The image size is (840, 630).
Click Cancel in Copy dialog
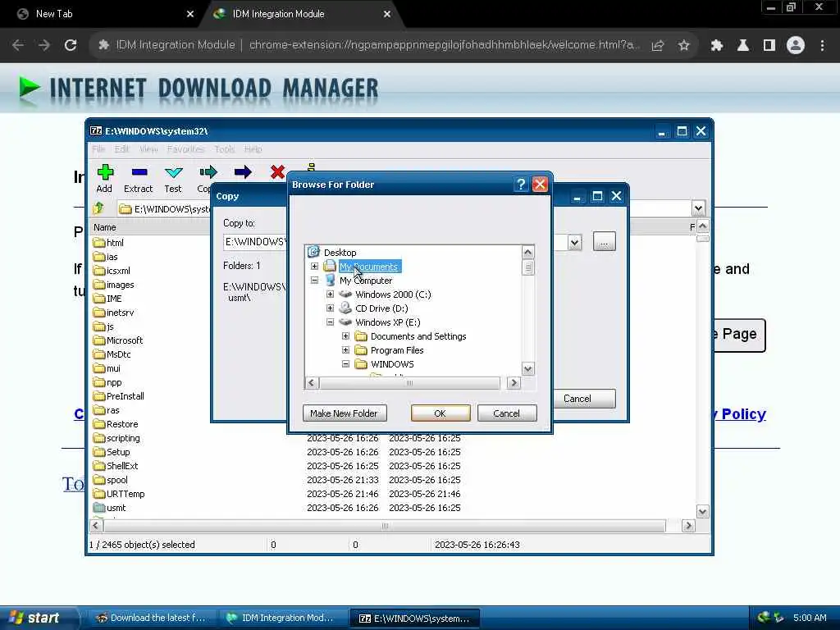577,399
